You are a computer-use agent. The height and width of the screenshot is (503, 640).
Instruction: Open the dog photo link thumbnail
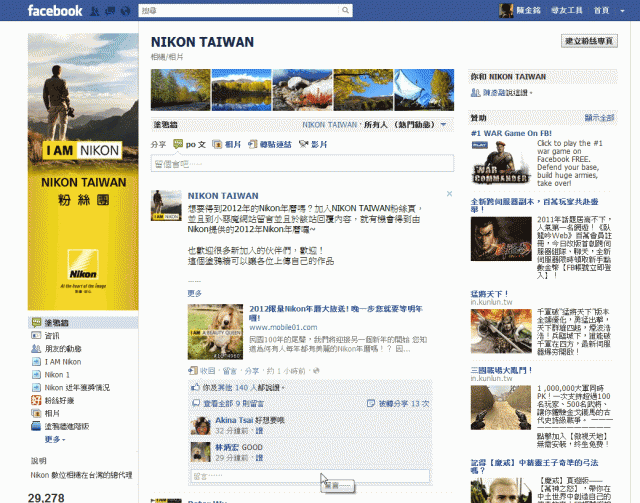pyautogui.click(x=215, y=332)
